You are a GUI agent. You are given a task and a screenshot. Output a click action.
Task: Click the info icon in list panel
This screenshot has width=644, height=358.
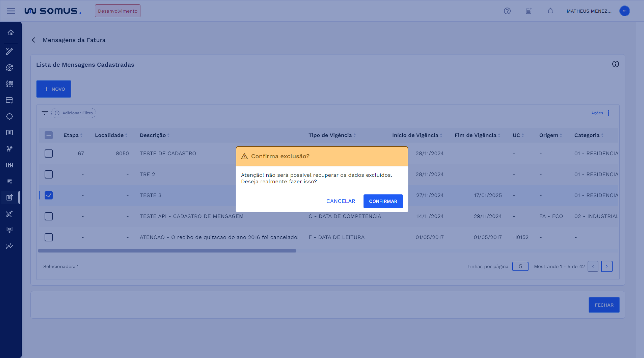coord(615,64)
